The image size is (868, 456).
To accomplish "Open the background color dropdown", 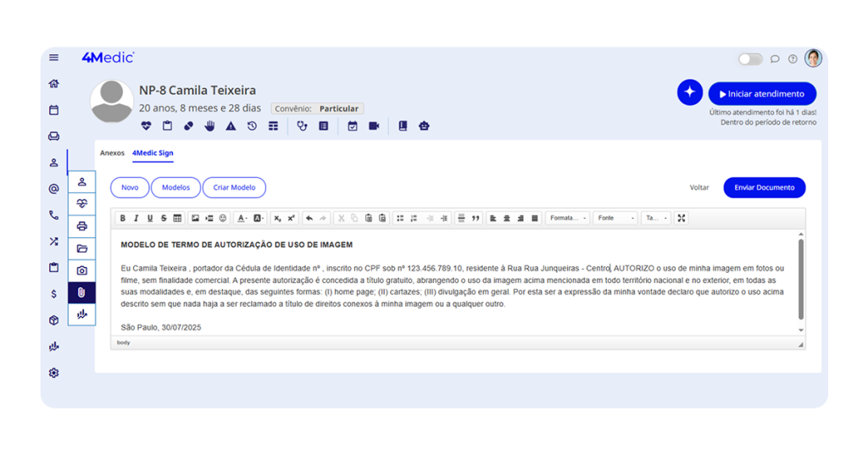I will tap(259, 218).
